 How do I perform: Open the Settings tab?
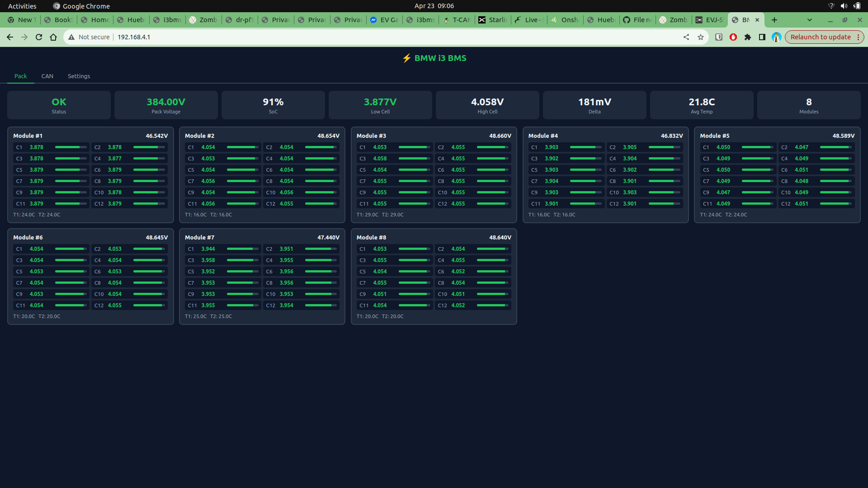tap(79, 76)
